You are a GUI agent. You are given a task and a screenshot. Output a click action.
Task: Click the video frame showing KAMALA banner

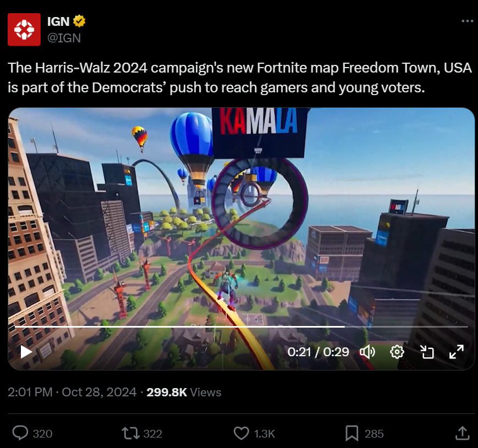pos(241,213)
